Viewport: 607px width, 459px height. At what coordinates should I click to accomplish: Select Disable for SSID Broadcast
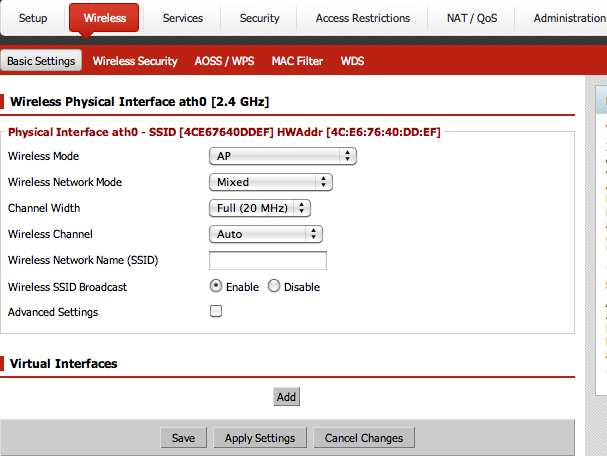pos(274,287)
